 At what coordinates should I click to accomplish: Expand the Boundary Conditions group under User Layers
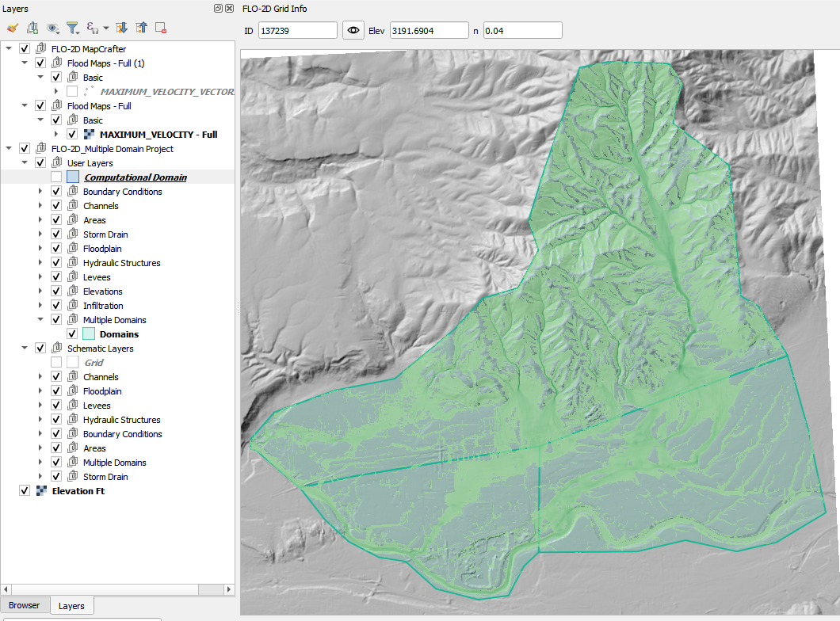point(41,192)
